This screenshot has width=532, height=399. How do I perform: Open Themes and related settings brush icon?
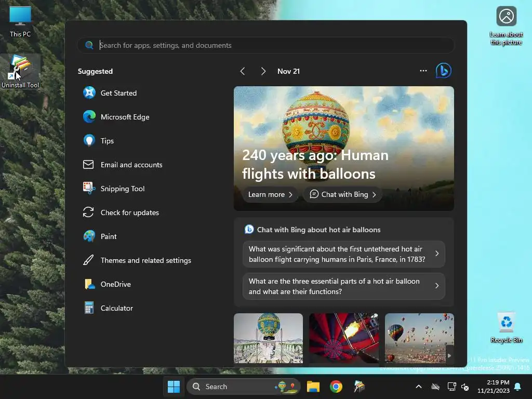(88, 260)
